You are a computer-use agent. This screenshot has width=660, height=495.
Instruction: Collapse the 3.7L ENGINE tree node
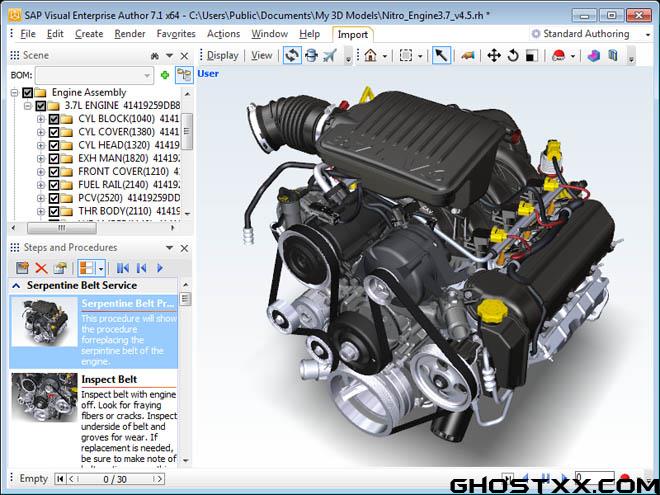27,105
